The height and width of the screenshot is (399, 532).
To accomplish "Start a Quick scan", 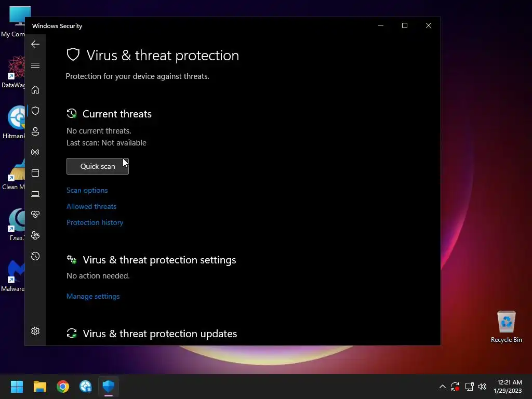I will [x=98, y=166].
